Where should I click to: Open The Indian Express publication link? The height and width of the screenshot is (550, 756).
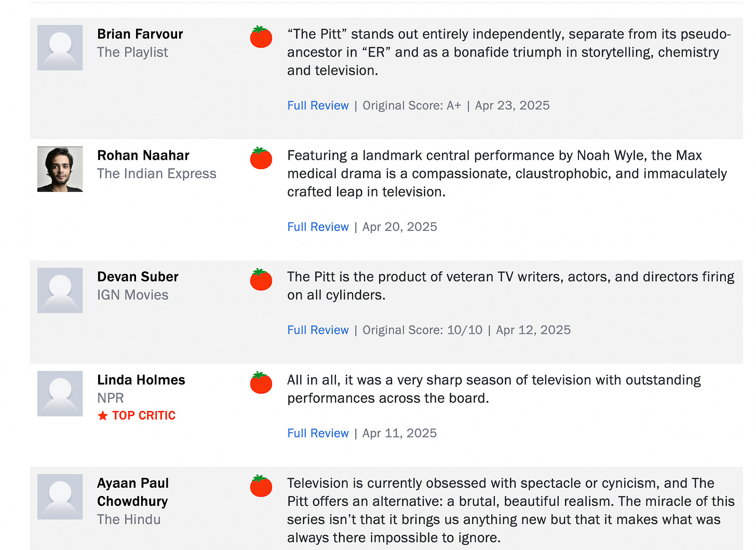[157, 174]
